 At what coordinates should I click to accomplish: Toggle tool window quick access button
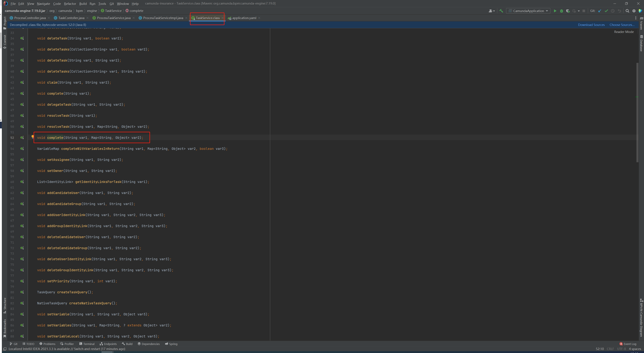pos(5,349)
